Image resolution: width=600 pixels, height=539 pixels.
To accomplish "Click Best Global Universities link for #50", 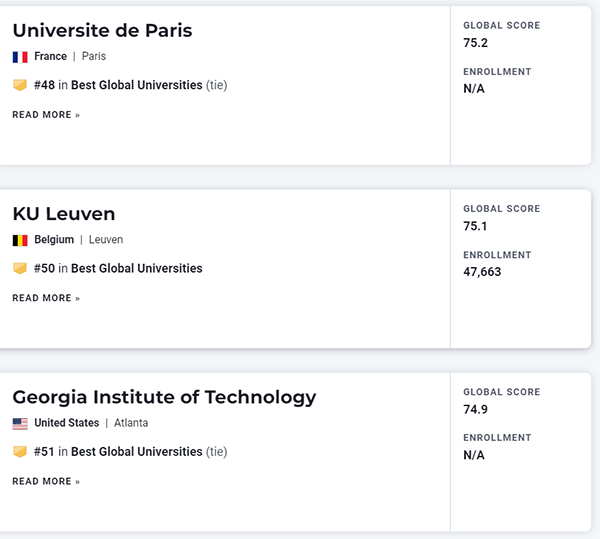I will click(x=136, y=268).
